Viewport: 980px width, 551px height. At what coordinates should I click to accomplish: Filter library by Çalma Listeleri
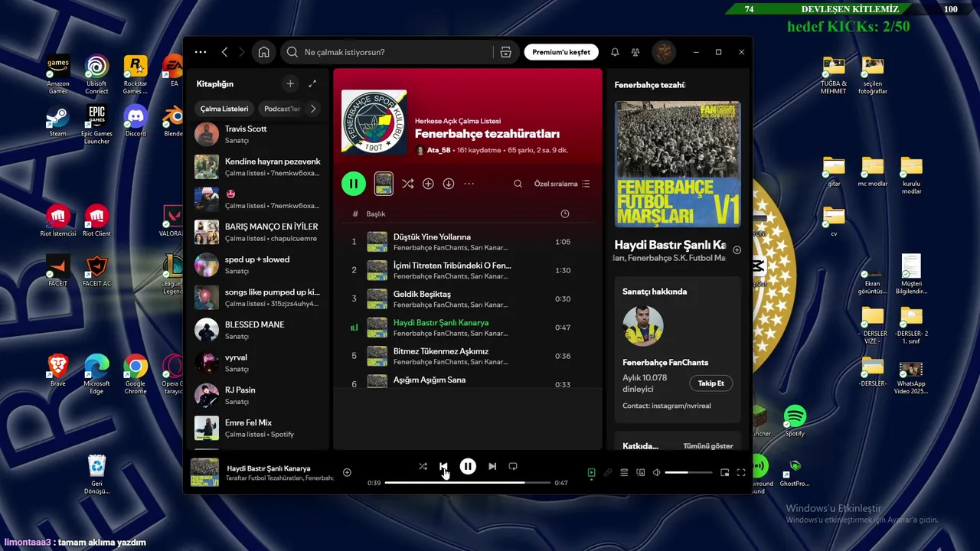(x=224, y=109)
